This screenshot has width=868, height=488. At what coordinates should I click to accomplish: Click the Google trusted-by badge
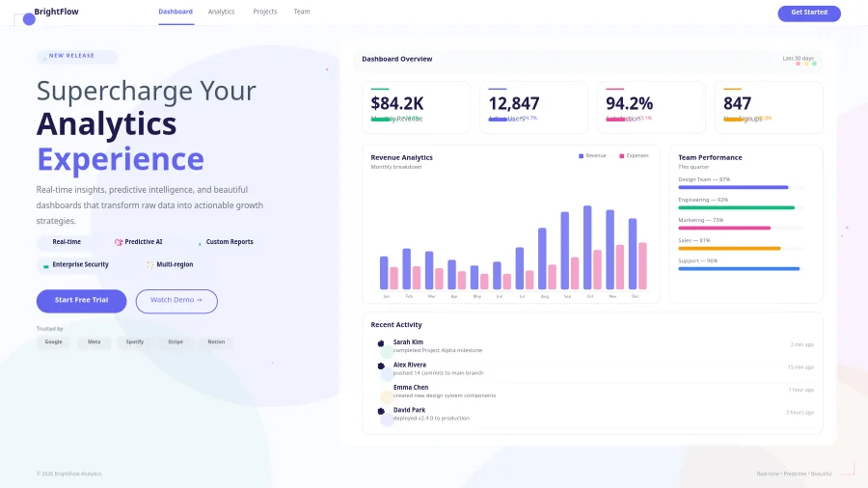click(x=54, y=342)
